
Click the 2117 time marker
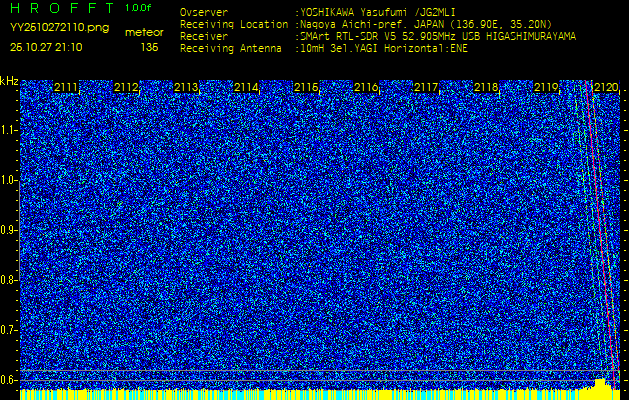coord(426,87)
